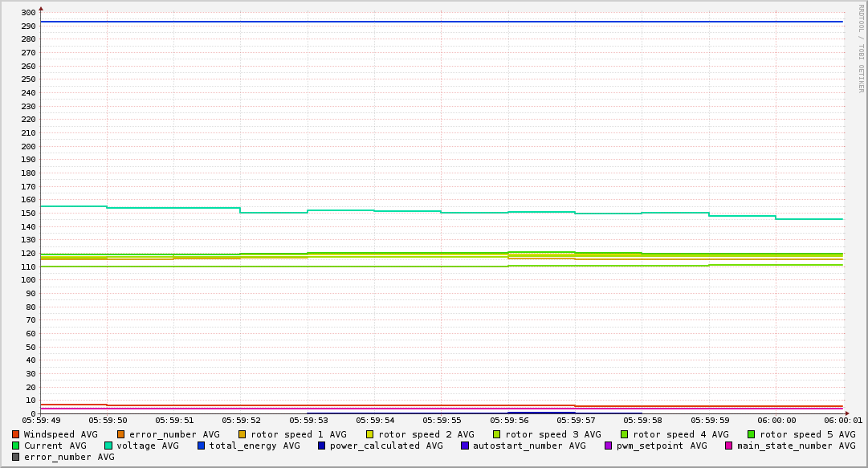Click the green Current AVG legend swatch

pyautogui.click(x=16, y=446)
